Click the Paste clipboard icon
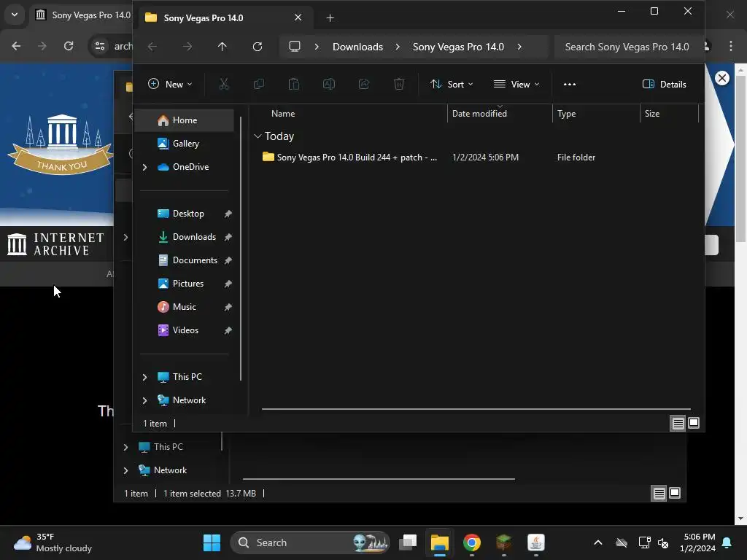Image resolution: width=747 pixels, height=560 pixels. (294, 85)
